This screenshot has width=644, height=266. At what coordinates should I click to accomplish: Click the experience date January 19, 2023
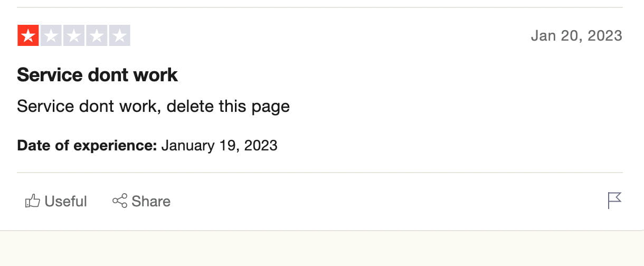pos(219,145)
